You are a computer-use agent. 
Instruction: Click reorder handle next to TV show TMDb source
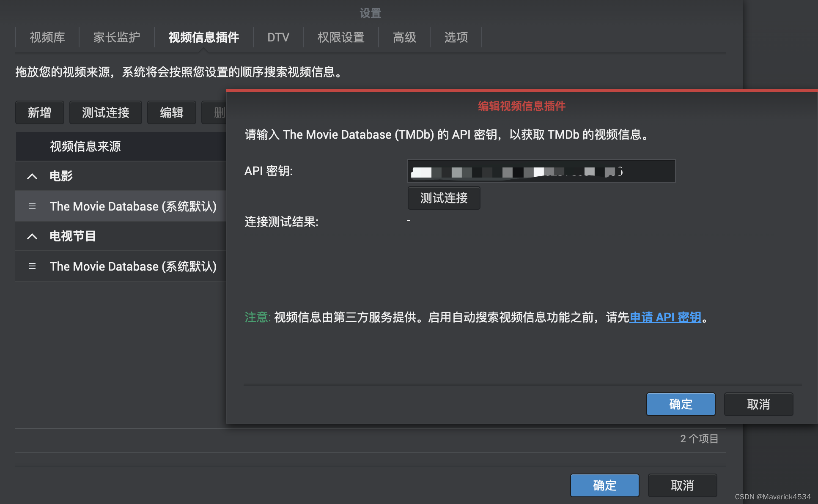(32, 266)
